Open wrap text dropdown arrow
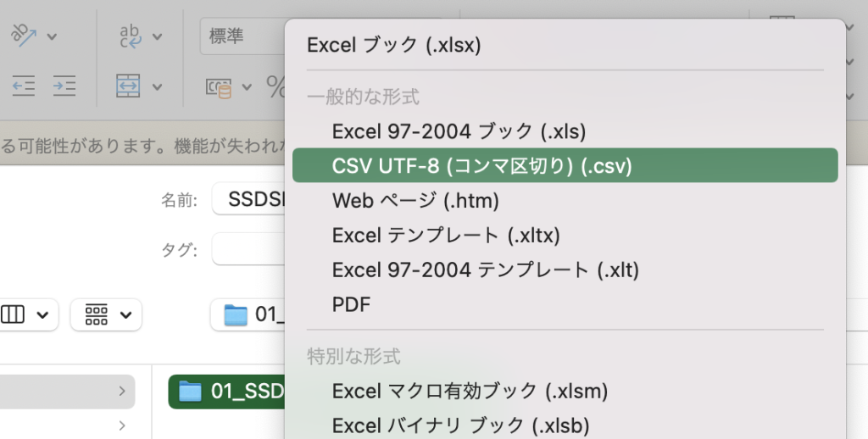868x439 pixels. (157, 37)
